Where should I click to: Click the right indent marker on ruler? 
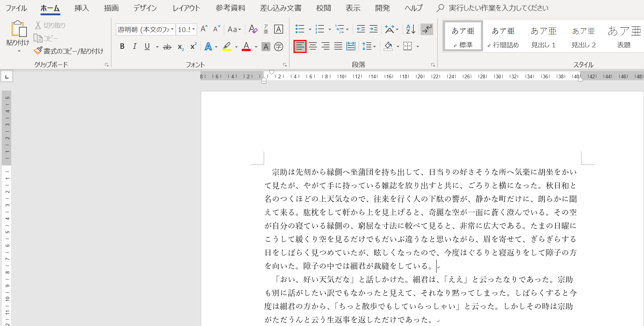coord(580,79)
